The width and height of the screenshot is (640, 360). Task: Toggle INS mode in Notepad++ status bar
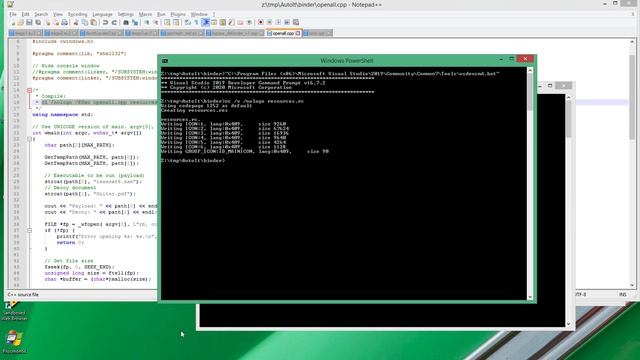pos(622,294)
